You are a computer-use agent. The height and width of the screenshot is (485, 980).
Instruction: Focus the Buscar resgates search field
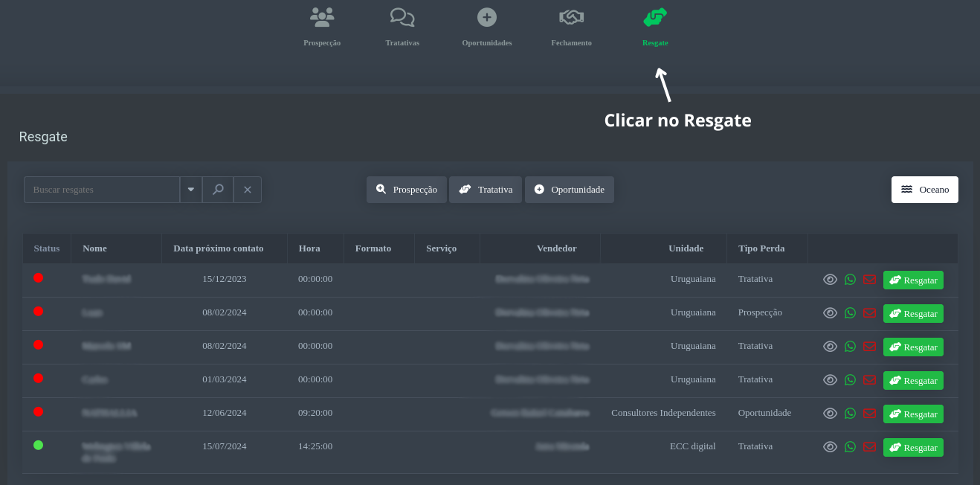(102, 190)
